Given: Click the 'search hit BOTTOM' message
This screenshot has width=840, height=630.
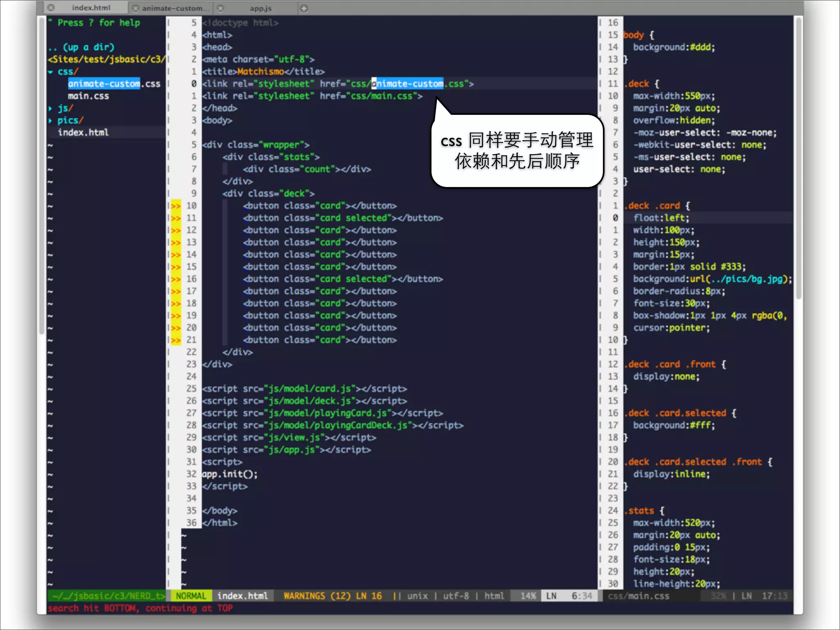Looking at the screenshot, I should click(x=140, y=608).
